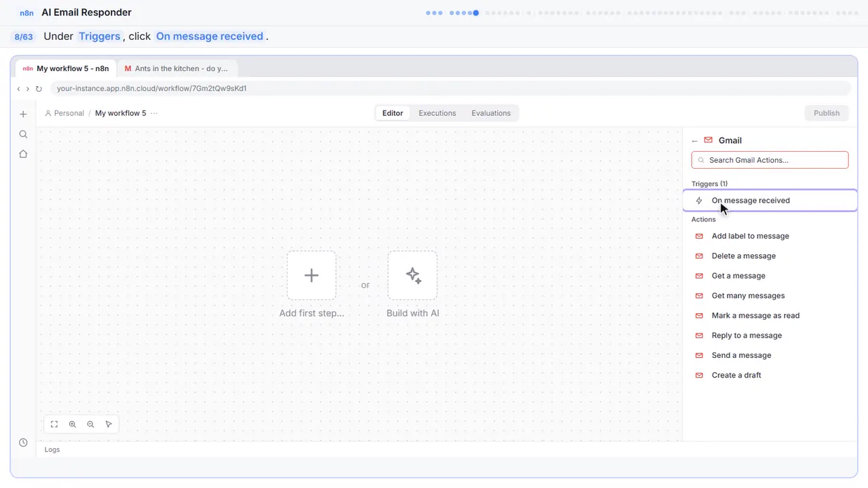Select the 'Send a message' action
Screen dimensions: 868x488
click(770, 355)
